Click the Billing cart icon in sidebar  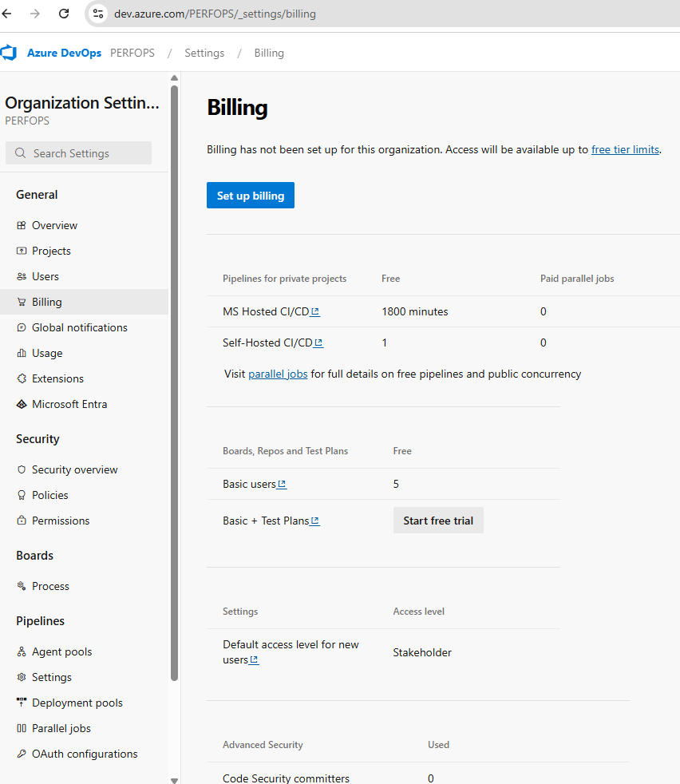(21, 302)
